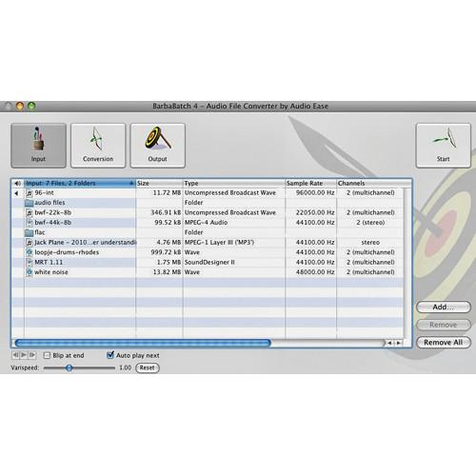Image resolution: width=476 pixels, height=476 pixels.
Task: Click the 96-int file icon
Action: [x=30, y=193]
